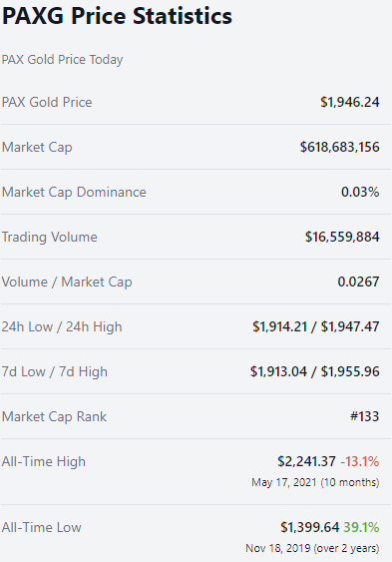Select the market cap value $618,683,156
The width and height of the screenshot is (392, 562).
[340, 147]
